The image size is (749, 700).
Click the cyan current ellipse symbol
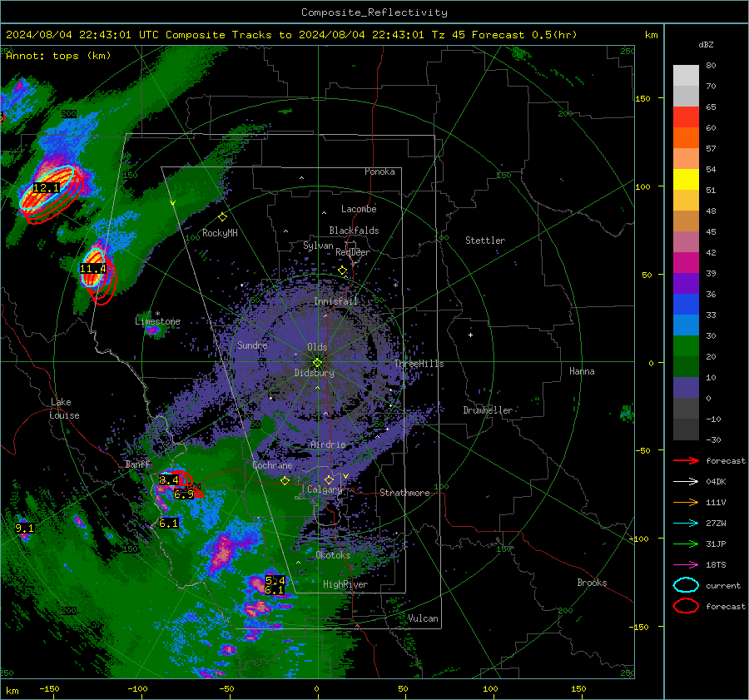[x=686, y=585]
